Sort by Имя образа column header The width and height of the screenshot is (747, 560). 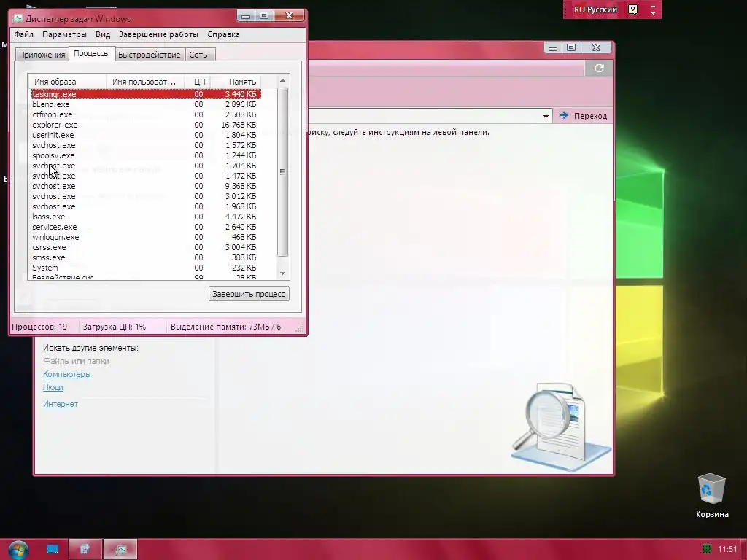click(67, 82)
